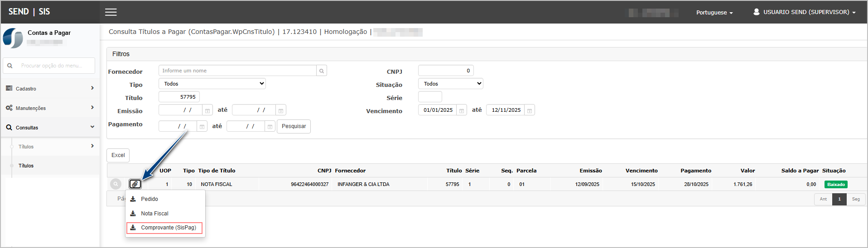868x248 pixels.
Task: Click the hamburger menu icon
Action: click(x=111, y=12)
